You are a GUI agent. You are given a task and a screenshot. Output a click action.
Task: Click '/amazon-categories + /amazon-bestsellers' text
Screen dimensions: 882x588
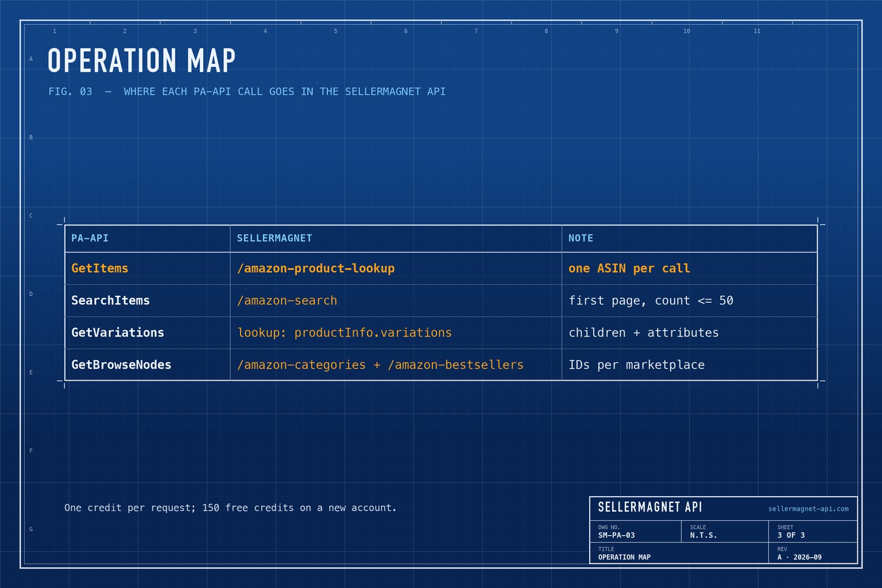tap(380, 365)
